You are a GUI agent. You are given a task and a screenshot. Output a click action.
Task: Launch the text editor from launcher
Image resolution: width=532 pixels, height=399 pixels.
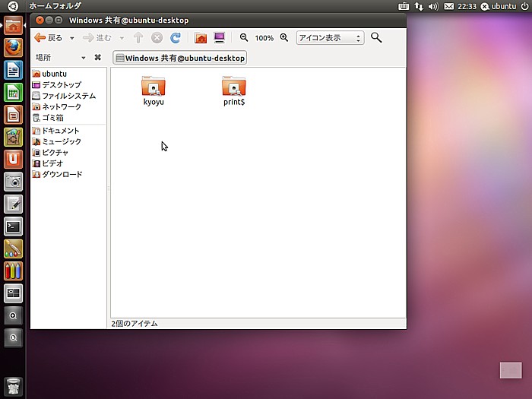(x=13, y=204)
